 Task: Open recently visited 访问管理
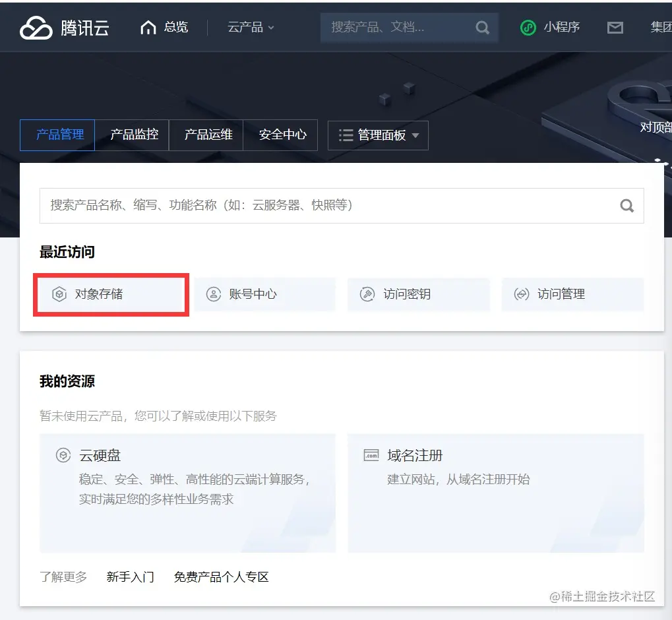[573, 294]
